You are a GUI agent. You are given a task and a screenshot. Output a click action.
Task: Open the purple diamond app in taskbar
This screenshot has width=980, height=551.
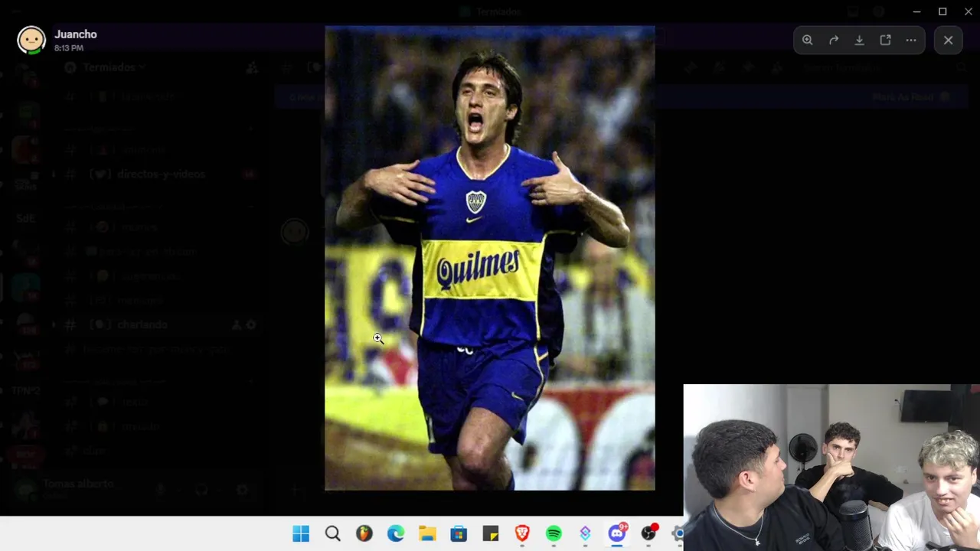585,533
